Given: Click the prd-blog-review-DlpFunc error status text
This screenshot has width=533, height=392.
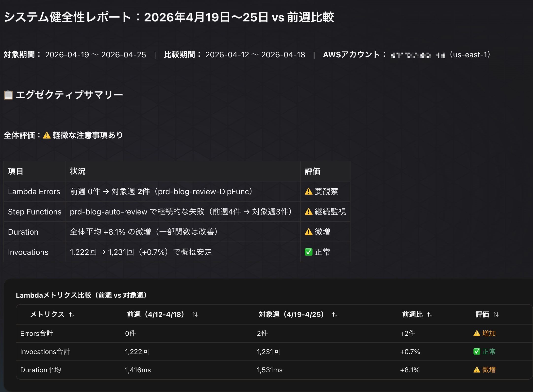Looking at the screenshot, I should coord(161,191).
